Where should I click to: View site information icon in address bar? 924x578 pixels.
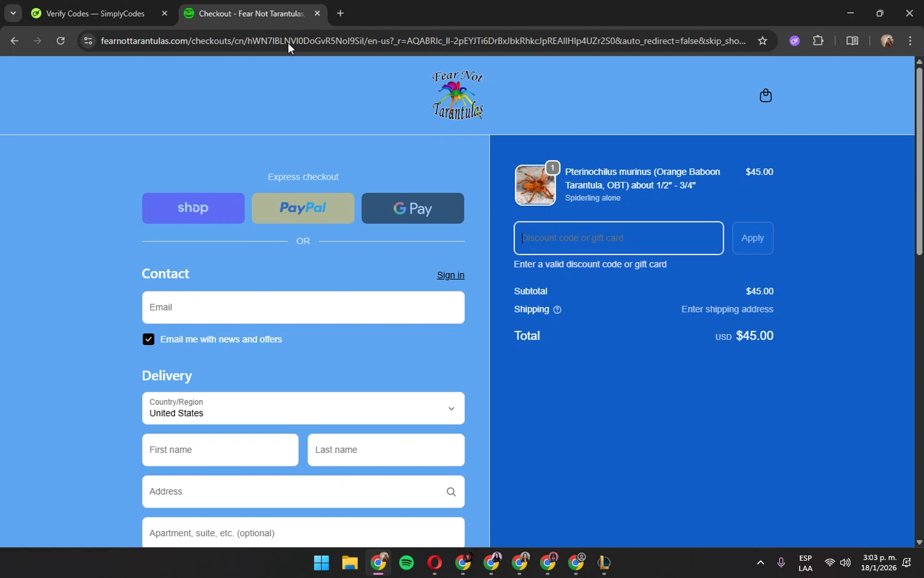(x=88, y=41)
